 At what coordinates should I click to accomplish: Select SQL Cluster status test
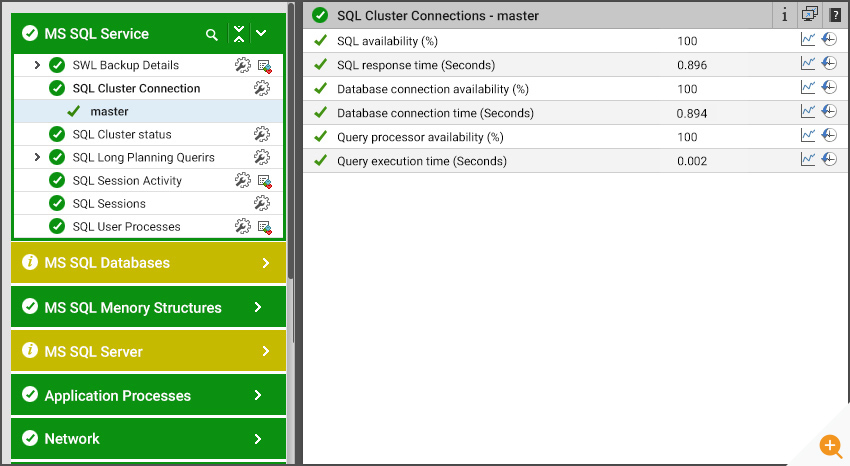(x=122, y=134)
